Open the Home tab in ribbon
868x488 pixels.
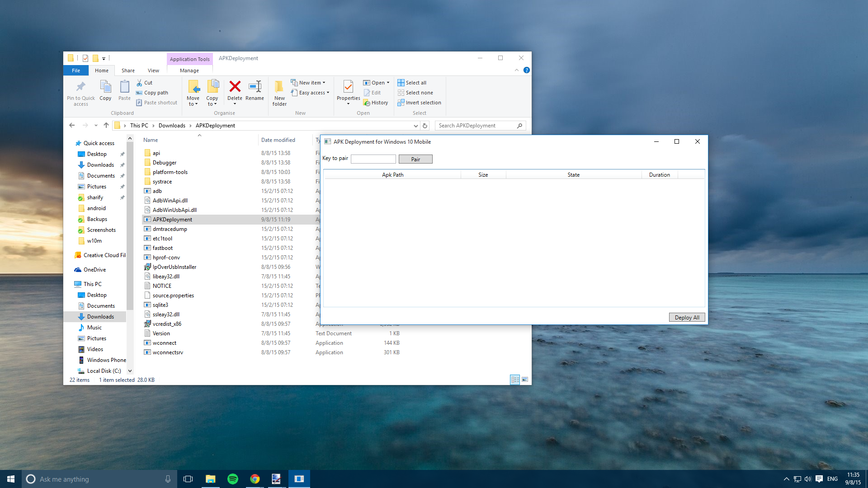[x=102, y=70]
